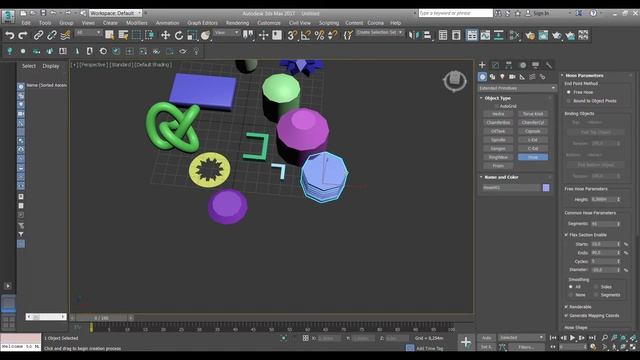This screenshot has height=360, width=640.
Task: Toggle Generate Mapping Coords checkbox
Action: (x=567, y=316)
